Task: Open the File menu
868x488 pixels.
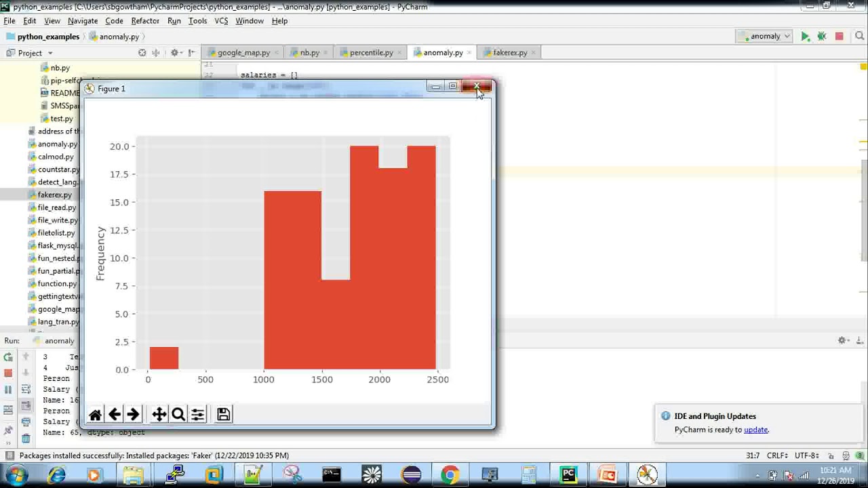Action: tap(9, 21)
